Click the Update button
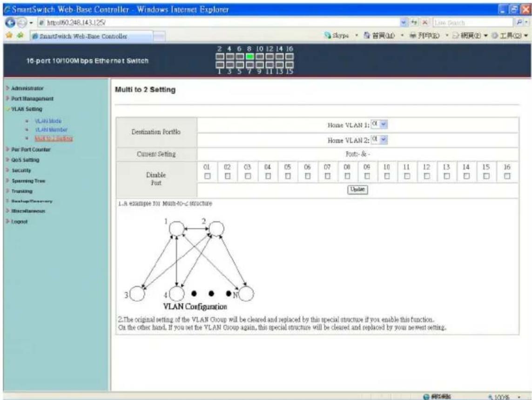Screen dimensions: 532x400 [x=357, y=190]
